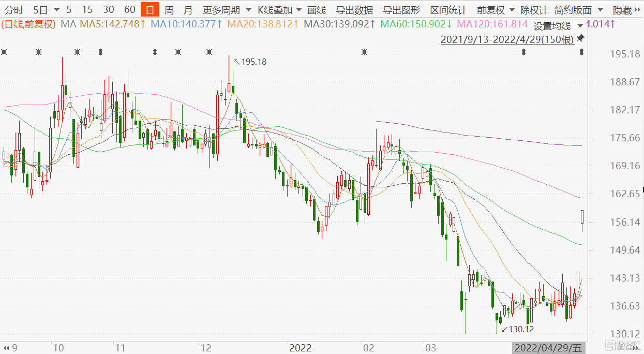Screen dimensions: 644x354
Task: Click the 2021/9/13-2022/4/29 date range link
Action: coord(507,39)
